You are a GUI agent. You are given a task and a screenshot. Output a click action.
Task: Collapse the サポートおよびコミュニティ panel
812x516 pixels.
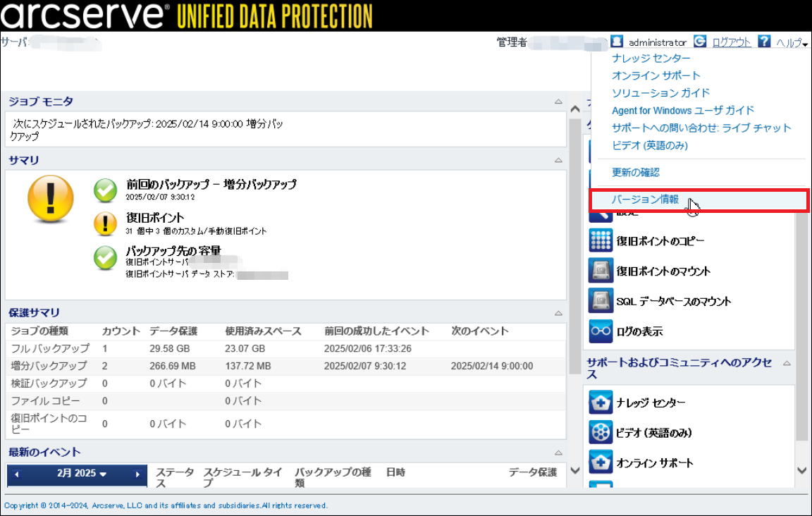[787, 363]
